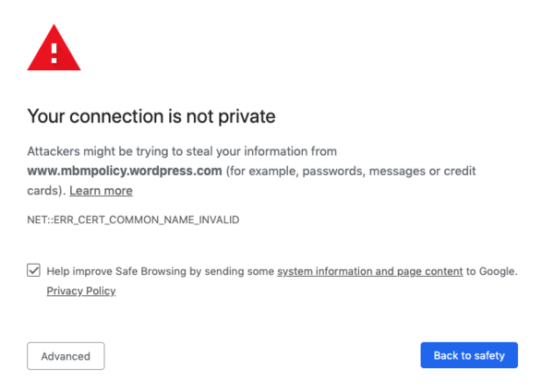Click the "cards)." text before Learn more
This screenshot has width=554, height=392.
point(47,191)
